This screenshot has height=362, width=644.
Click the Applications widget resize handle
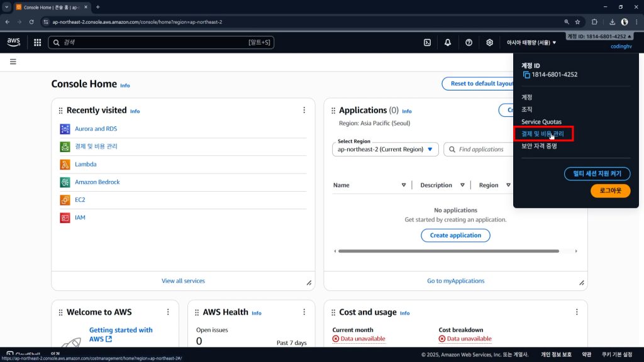[x=582, y=283]
